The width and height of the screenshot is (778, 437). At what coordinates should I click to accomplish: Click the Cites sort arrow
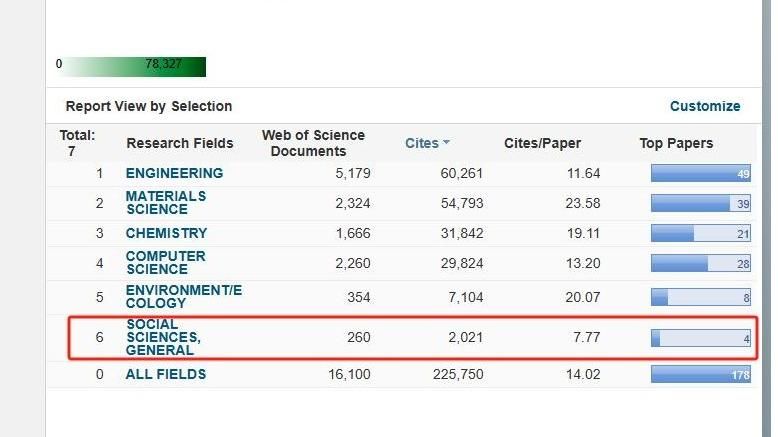446,143
